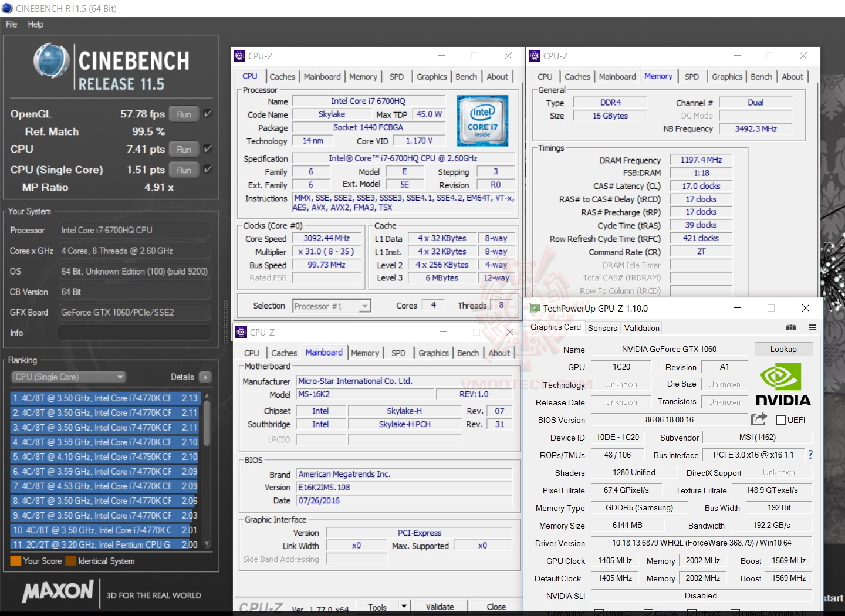The width and height of the screenshot is (845, 616).
Task: Expand the Tools dropdown arrow in CPU-Z
Action: point(404,607)
